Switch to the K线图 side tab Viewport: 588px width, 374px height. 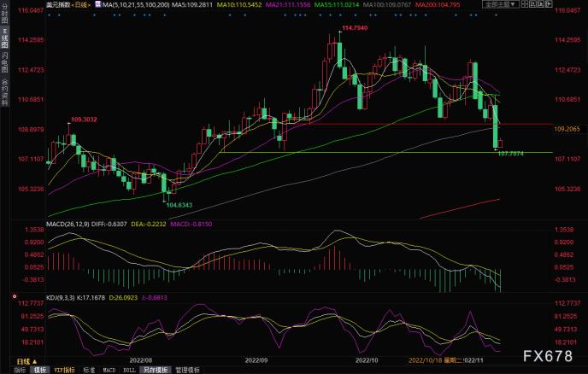(4, 38)
